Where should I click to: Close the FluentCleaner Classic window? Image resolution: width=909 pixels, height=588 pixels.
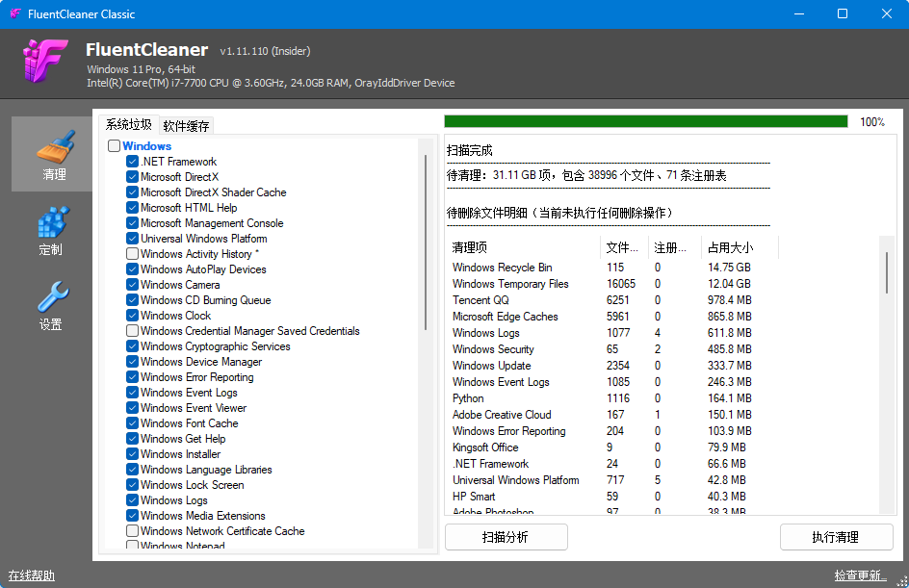(x=887, y=13)
